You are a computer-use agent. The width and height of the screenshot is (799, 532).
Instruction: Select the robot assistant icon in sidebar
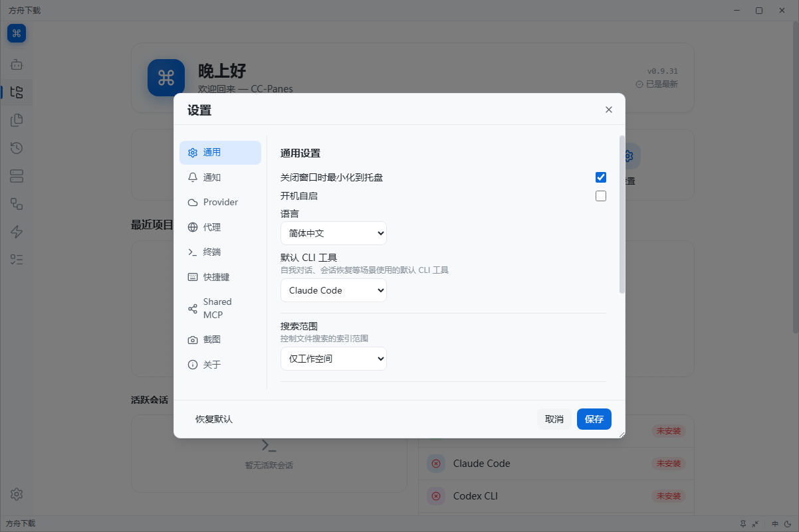tap(16, 64)
